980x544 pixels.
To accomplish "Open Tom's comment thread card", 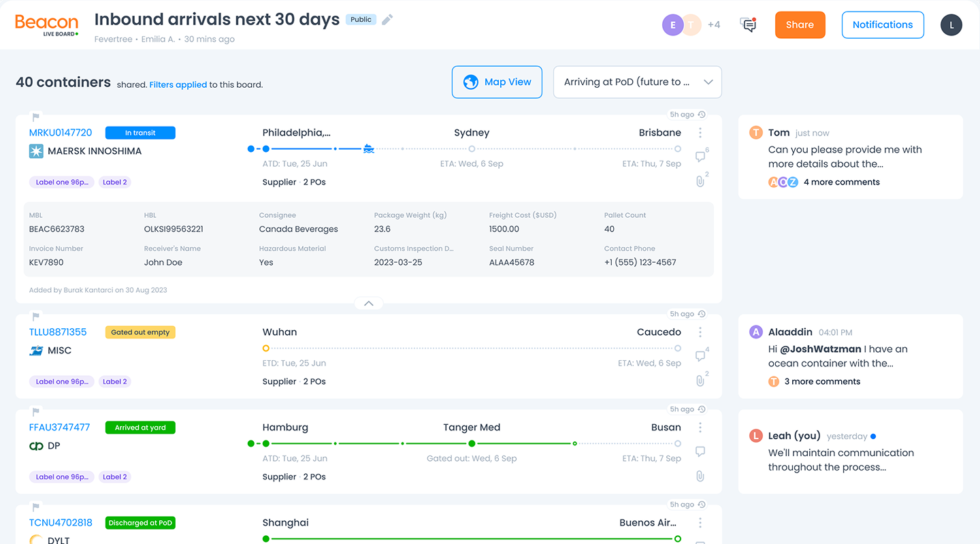I will [x=850, y=157].
